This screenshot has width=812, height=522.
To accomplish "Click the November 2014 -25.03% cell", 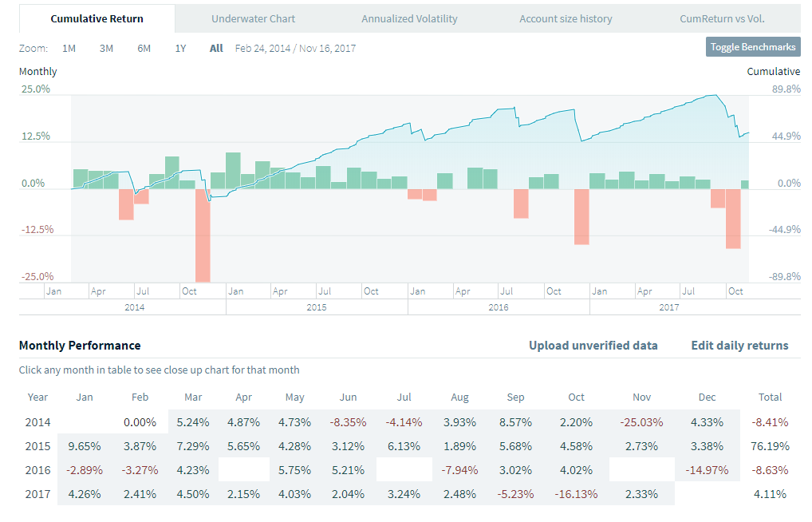I will coord(641,421).
